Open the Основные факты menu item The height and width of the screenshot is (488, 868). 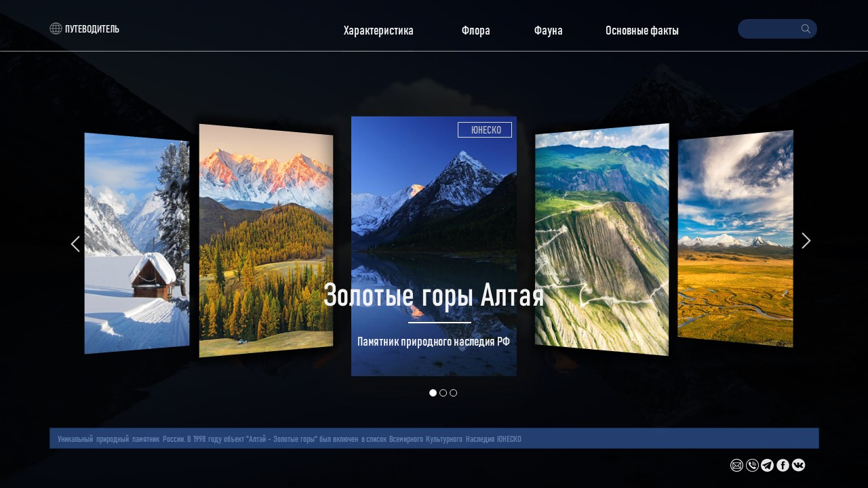(x=642, y=30)
